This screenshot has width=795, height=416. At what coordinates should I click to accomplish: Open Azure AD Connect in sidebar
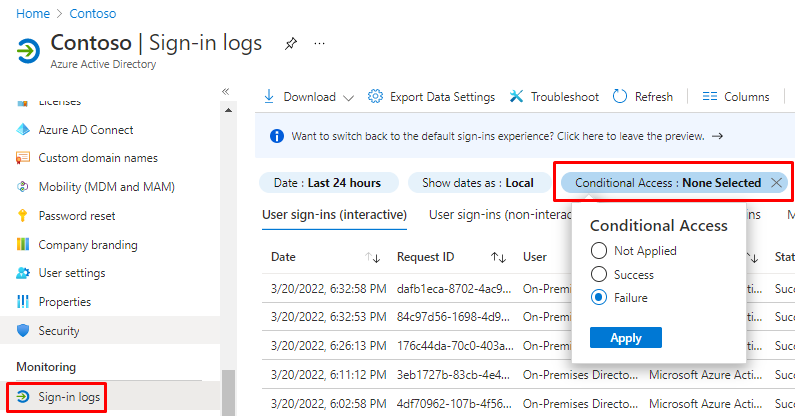(x=85, y=130)
